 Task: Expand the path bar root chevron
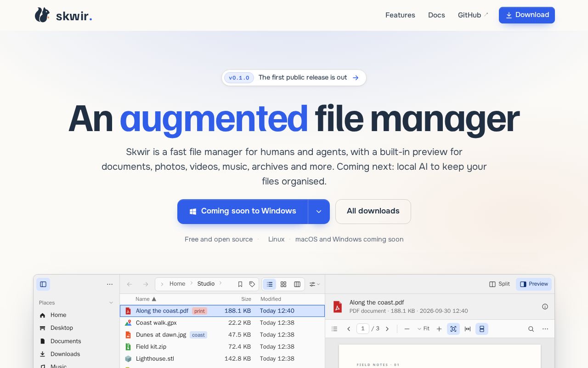click(x=162, y=284)
